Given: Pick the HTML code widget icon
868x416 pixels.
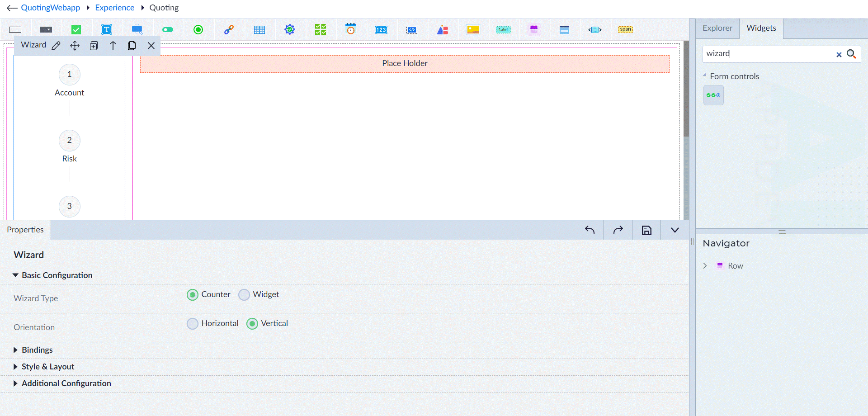Looking at the screenshot, I should click(x=412, y=30).
